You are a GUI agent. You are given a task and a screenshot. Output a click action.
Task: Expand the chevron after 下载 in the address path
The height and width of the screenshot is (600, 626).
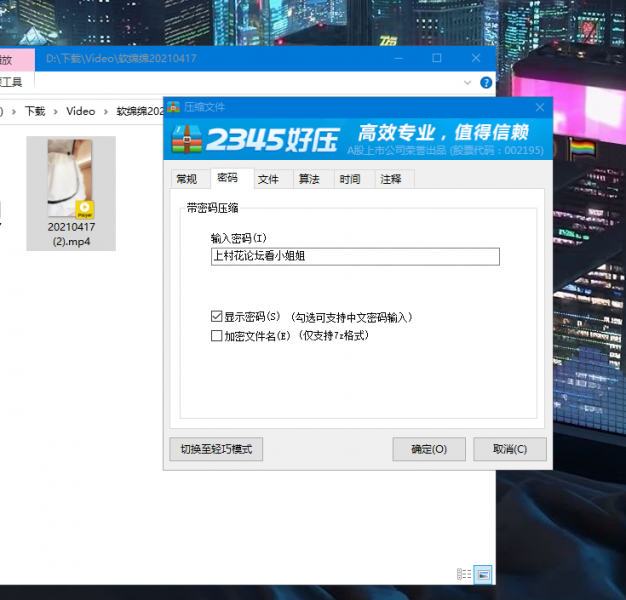click(56, 111)
